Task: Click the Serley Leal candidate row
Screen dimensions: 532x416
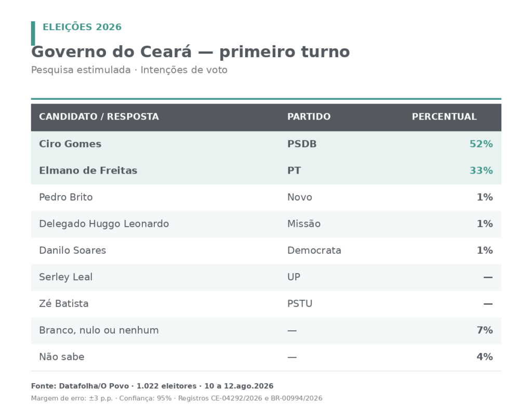Action: click(x=266, y=278)
